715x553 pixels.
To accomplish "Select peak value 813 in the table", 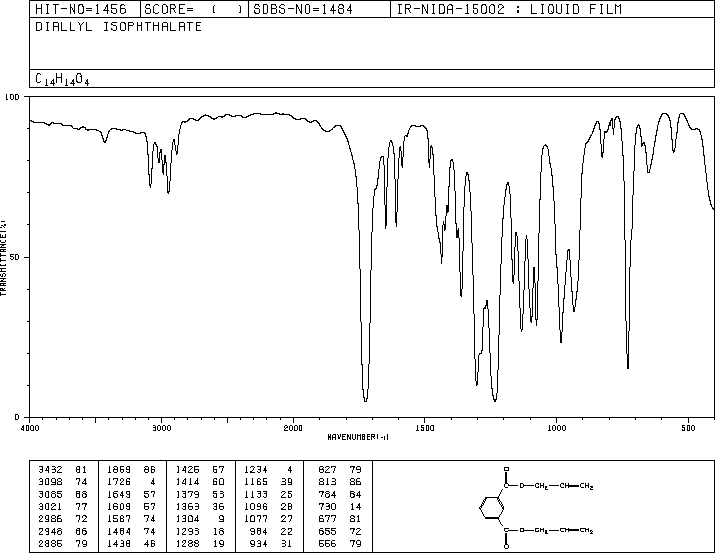I will click(327, 481).
